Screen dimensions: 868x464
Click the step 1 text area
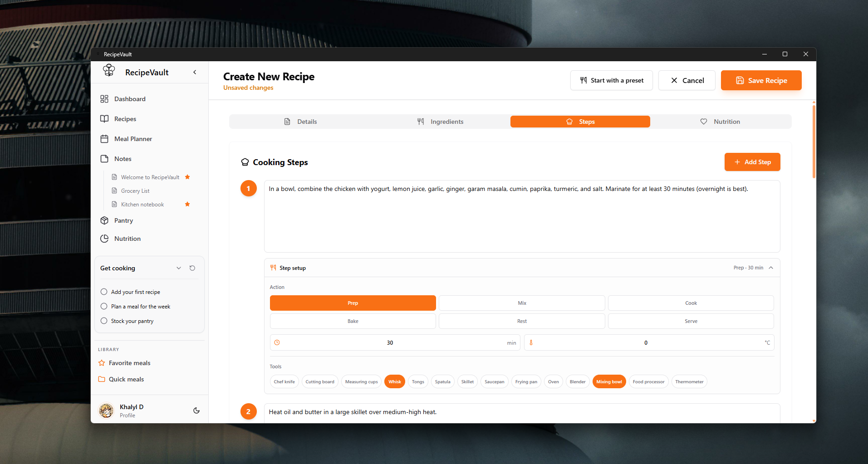522,216
